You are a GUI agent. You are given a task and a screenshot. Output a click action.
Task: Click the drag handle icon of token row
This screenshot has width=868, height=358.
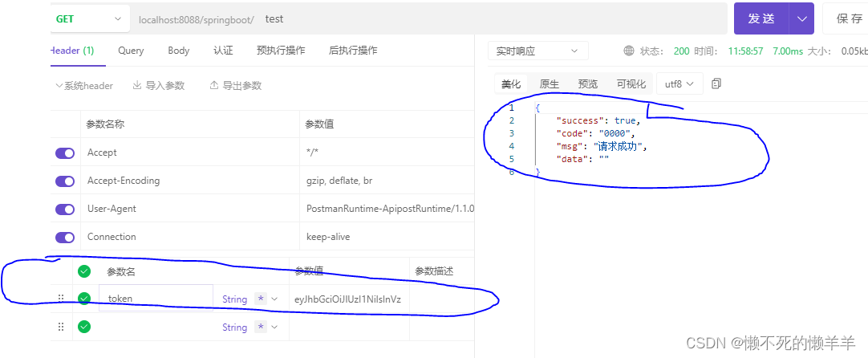pyautogui.click(x=62, y=299)
